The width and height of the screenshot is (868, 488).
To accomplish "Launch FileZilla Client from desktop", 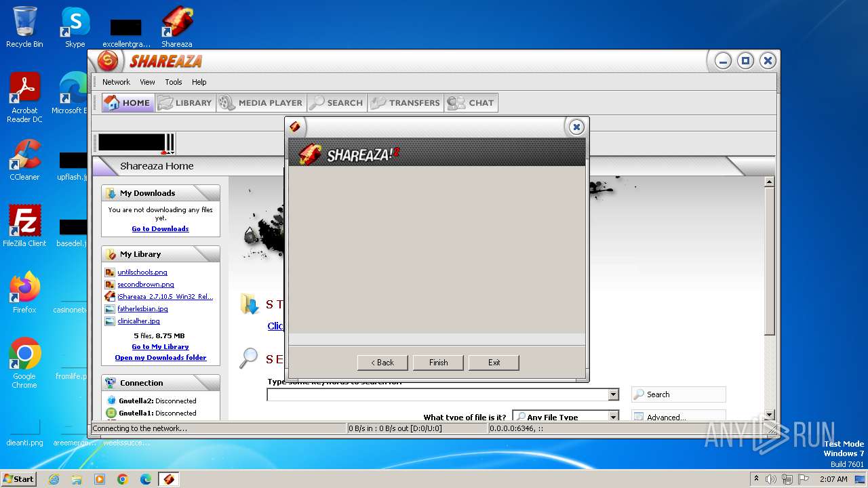I will [24, 226].
